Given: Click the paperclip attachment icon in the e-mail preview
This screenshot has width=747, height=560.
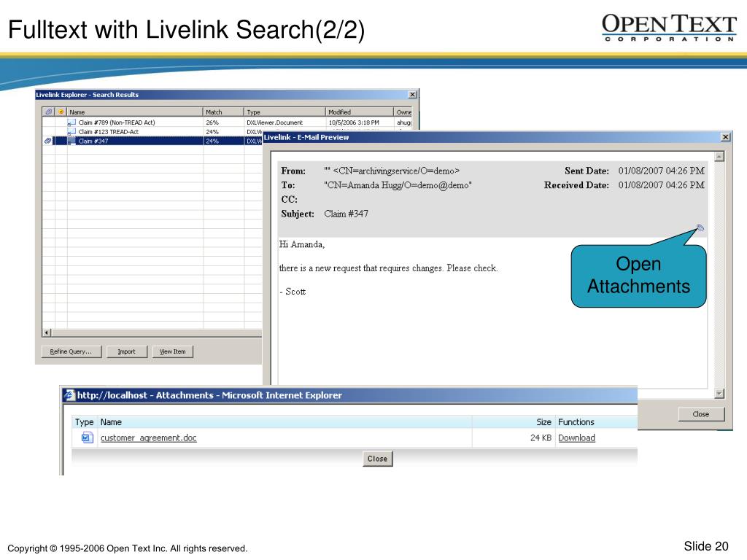Looking at the screenshot, I should pos(700,227).
